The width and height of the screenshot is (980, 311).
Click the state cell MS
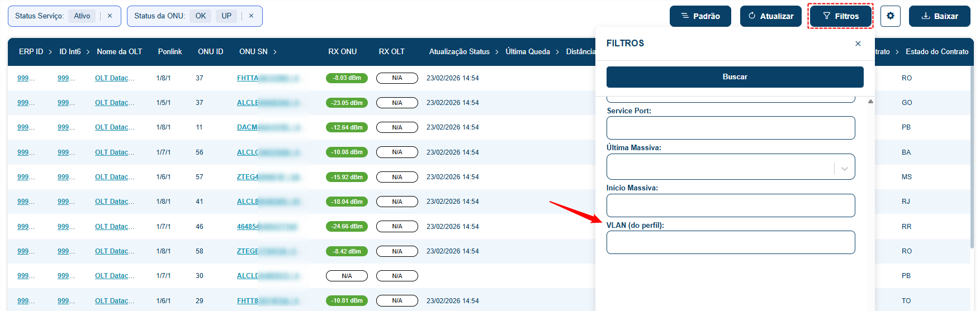coord(906,177)
